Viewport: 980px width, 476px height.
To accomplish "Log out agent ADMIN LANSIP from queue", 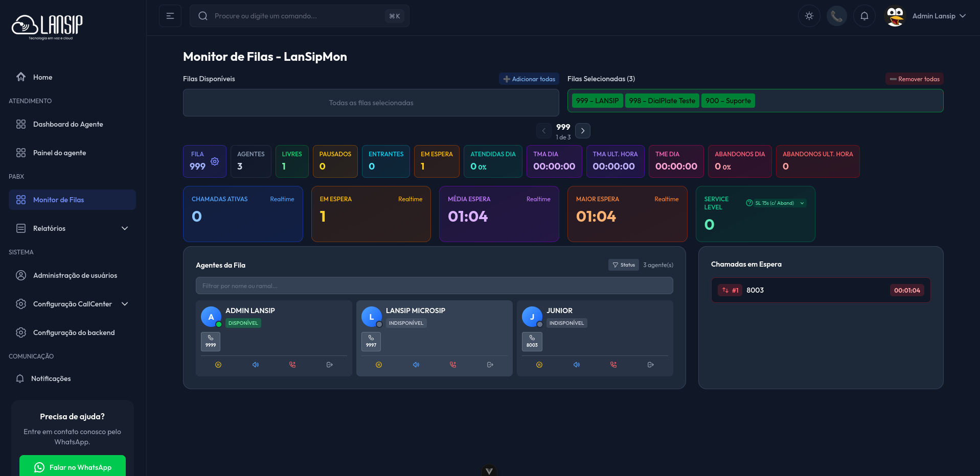I will pyautogui.click(x=330, y=365).
